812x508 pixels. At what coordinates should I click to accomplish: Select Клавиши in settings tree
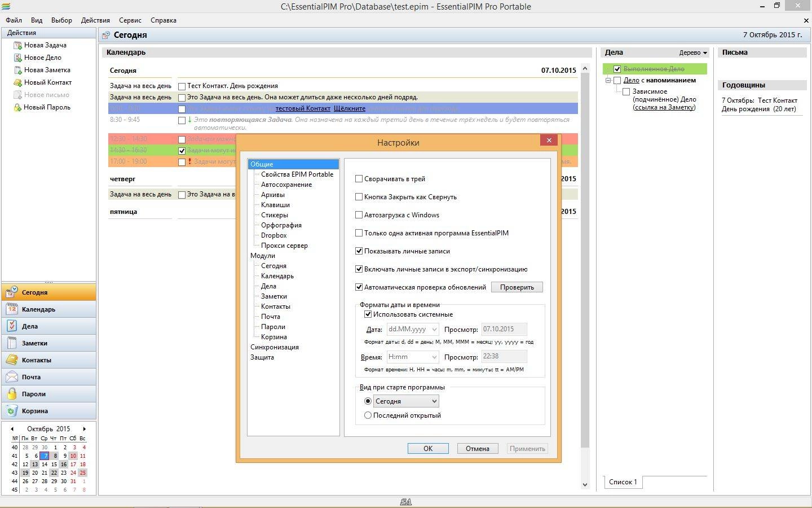coord(275,205)
